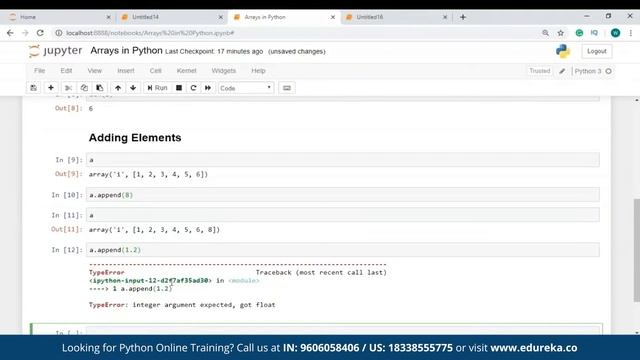
Task: Click the Out[8] value 6
Action: [x=91, y=109]
